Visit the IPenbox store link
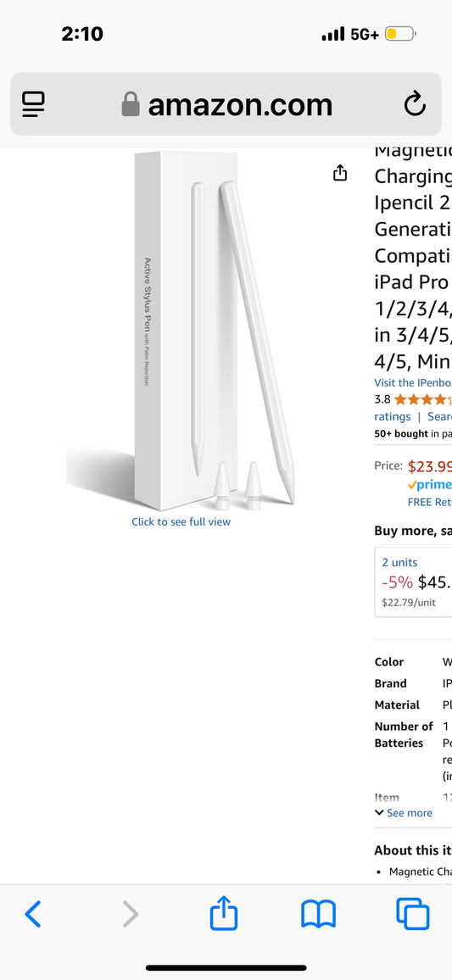 [413, 382]
